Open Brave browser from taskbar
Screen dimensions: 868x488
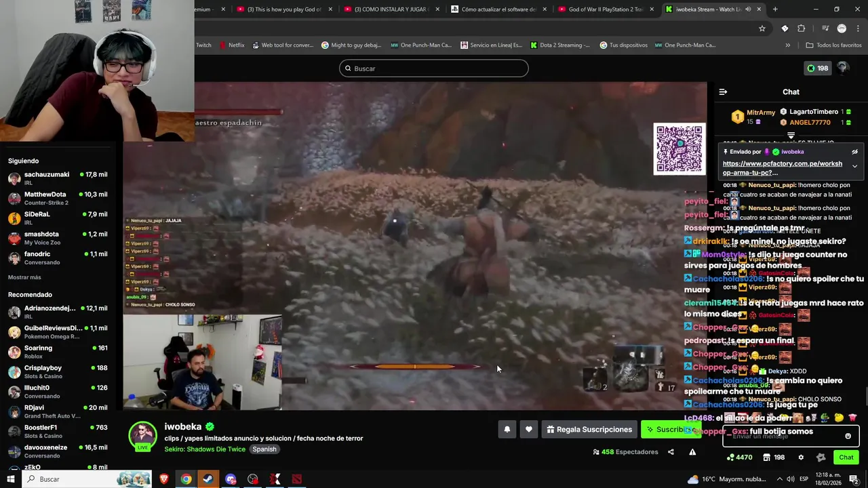pos(163,479)
